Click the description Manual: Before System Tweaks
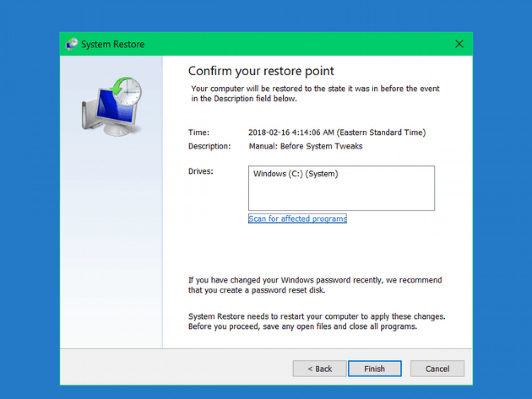This screenshot has height=399, width=532. 305,146
